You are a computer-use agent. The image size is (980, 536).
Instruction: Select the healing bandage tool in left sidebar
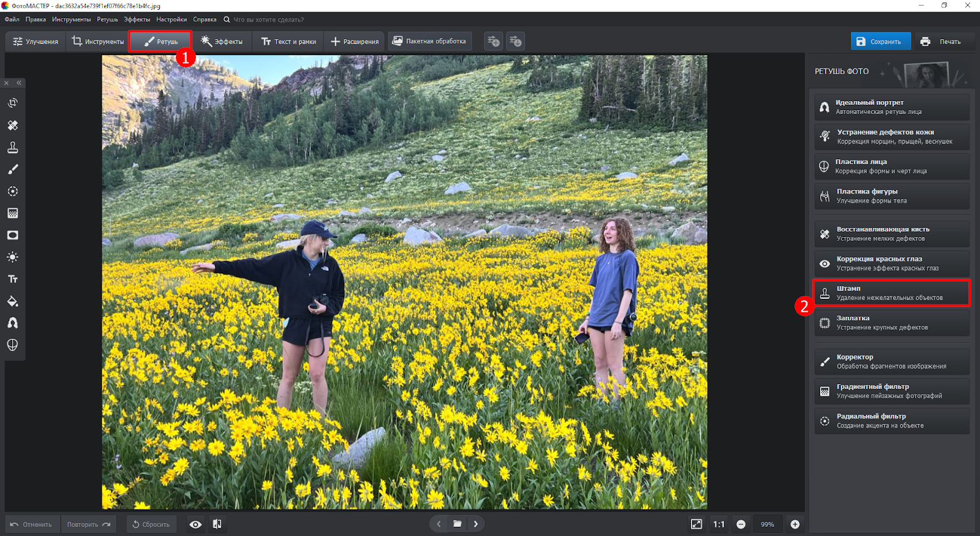(13, 125)
